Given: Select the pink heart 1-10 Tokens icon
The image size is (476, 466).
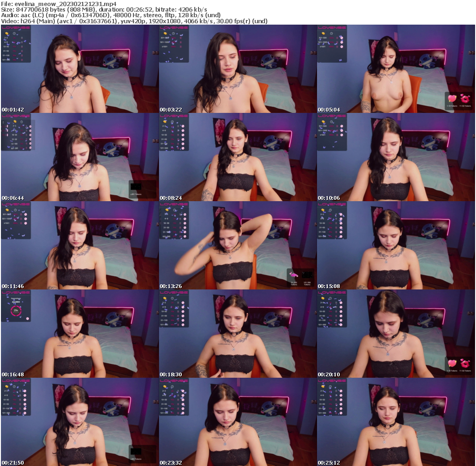Looking at the screenshot, I should click(x=451, y=98).
